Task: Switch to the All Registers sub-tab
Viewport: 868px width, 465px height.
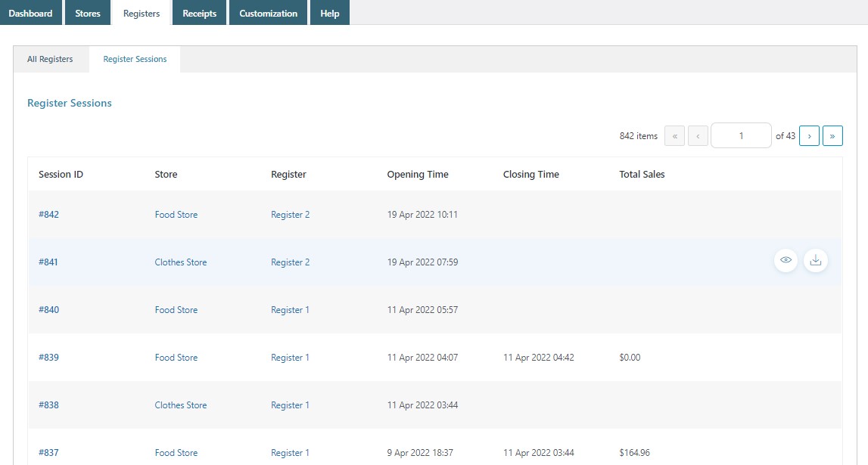Action: pyautogui.click(x=50, y=59)
